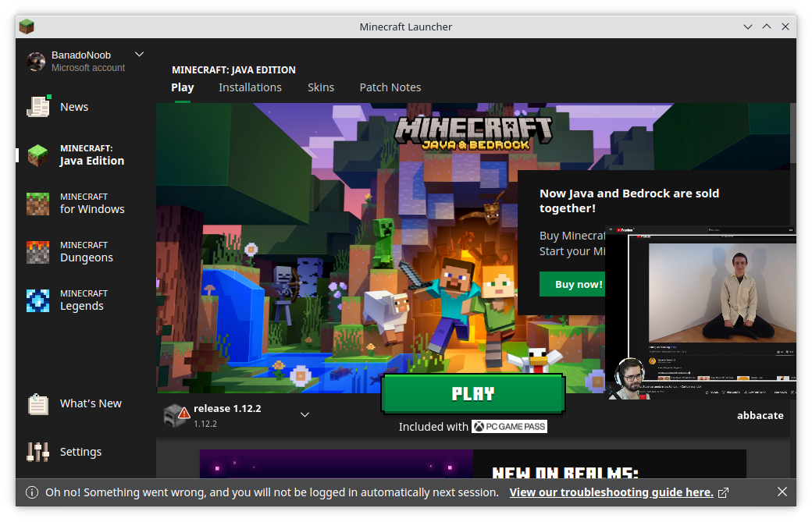Switch to the Installations tab
Viewport: 812px width, 522px height.
tap(250, 87)
